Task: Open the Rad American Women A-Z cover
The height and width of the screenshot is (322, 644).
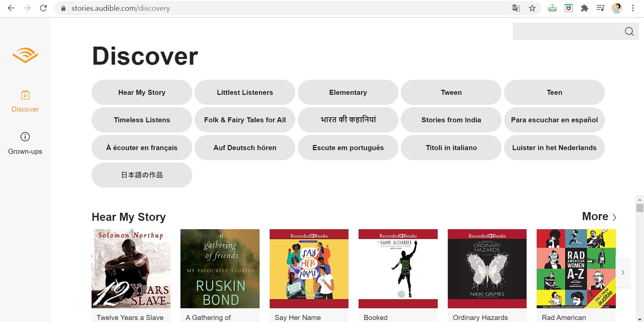Action: point(576,268)
